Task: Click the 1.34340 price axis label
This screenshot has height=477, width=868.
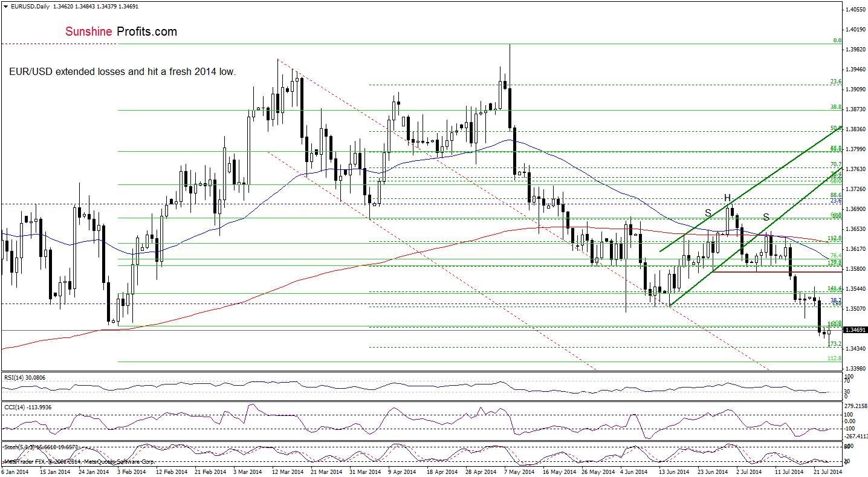Action: (x=855, y=348)
